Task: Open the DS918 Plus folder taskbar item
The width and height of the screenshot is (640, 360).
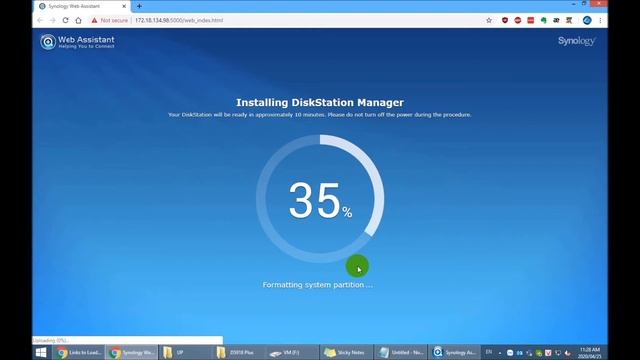Action: point(239,352)
